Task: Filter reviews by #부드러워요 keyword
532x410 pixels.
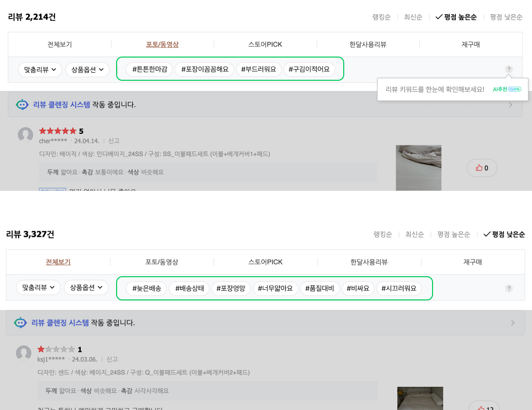Action: pyautogui.click(x=258, y=69)
